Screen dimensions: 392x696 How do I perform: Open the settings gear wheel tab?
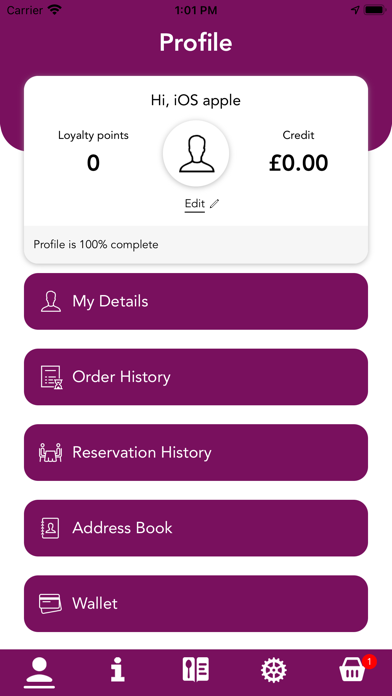pyautogui.click(x=273, y=670)
